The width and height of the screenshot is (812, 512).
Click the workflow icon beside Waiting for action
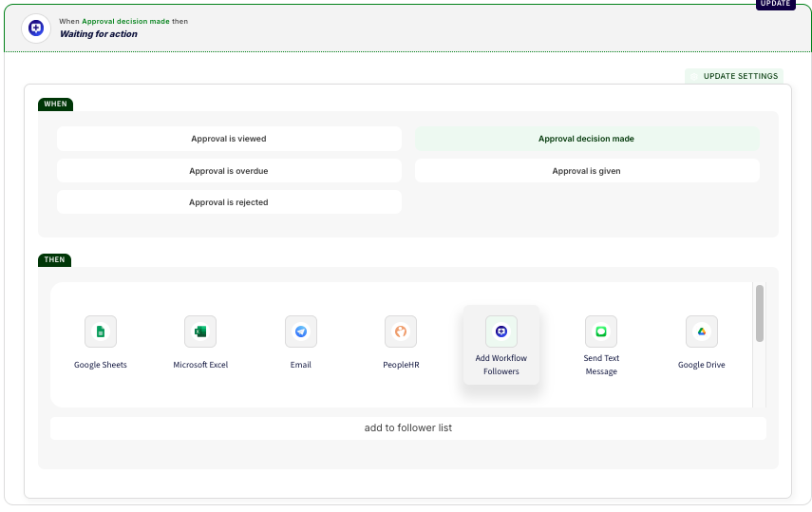point(36,28)
